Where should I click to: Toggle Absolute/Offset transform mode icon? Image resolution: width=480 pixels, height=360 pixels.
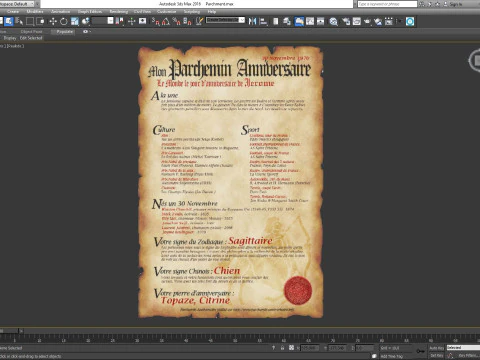[x=291, y=348]
